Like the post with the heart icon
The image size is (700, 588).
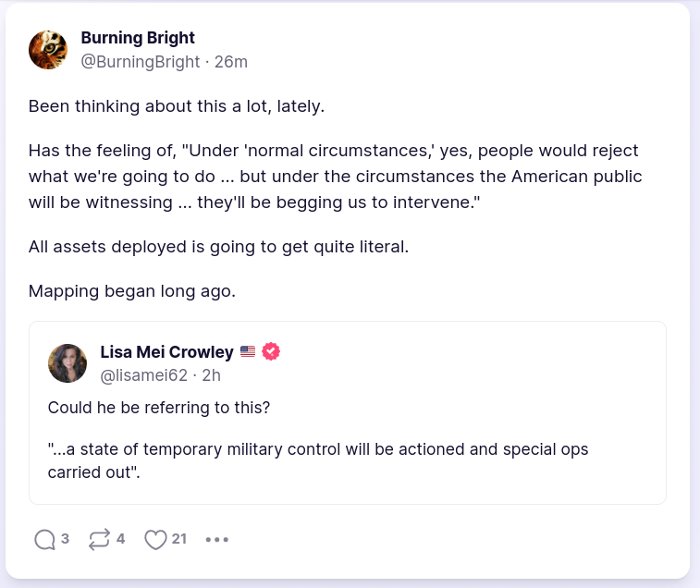155,540
